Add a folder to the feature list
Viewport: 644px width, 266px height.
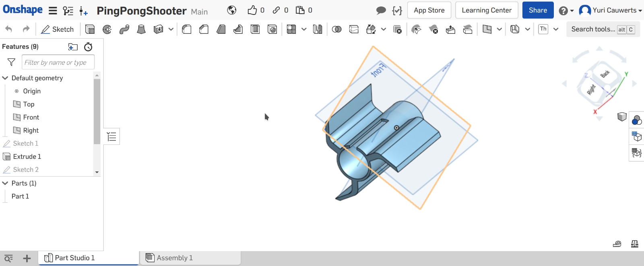tap(73, 47)
